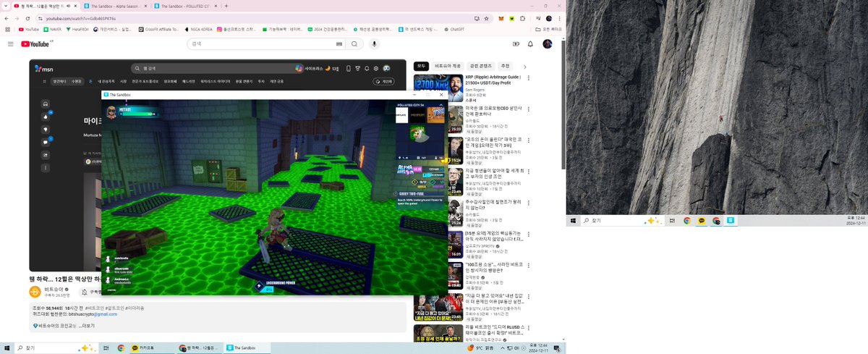Click the notification bell beside subscribe button
Screen dimensions: 868x354
tap(84, 292)
